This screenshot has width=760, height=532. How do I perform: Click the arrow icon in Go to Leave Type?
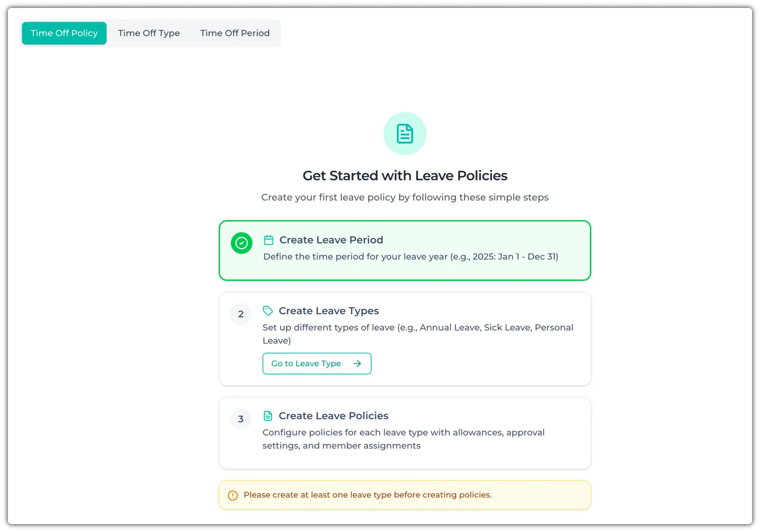point(357,364)
